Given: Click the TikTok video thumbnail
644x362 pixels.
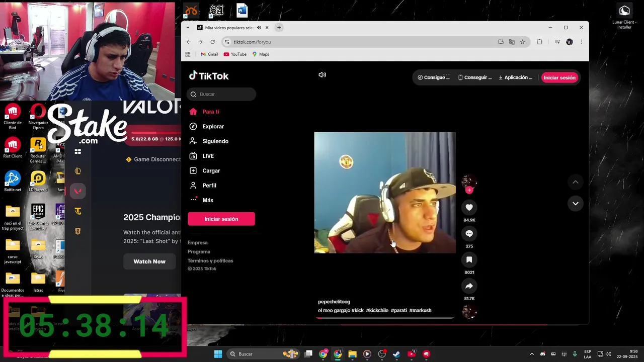Looking at the screenshot, I should pos(385,193).
